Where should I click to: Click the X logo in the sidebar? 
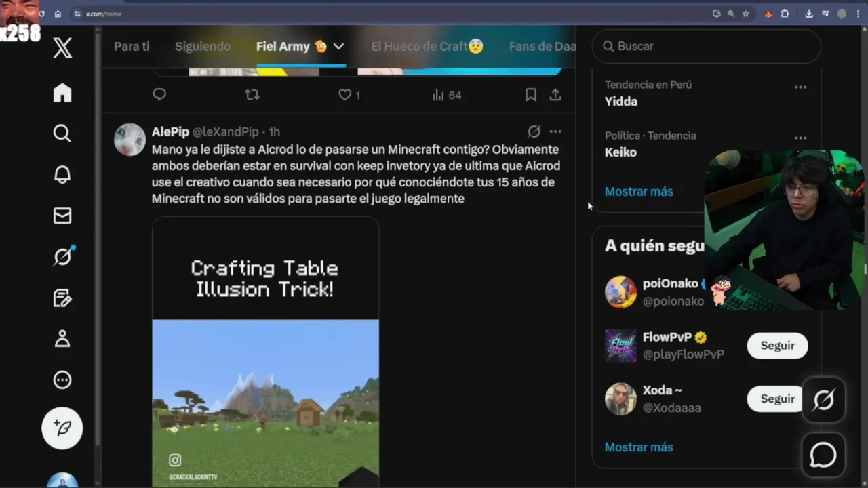point(62,47)
